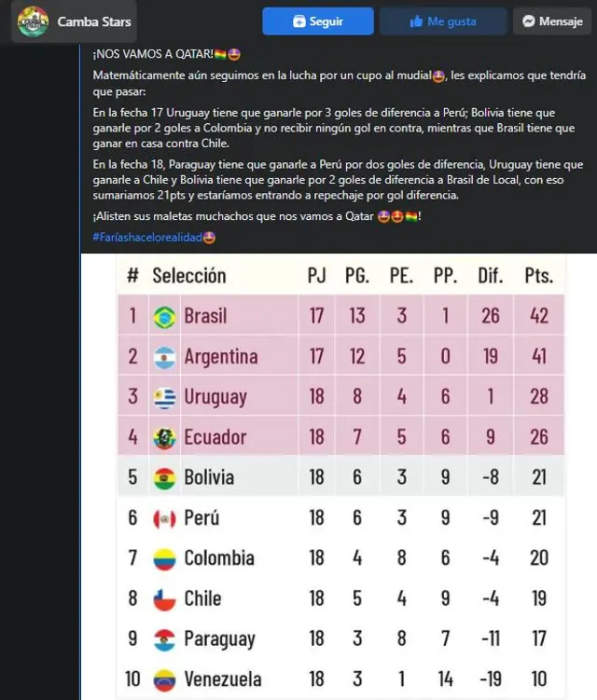Open the #Faríashacelorealidad hashtag link
This screenshot has width=597, height=700.
(x=154, y=238)
